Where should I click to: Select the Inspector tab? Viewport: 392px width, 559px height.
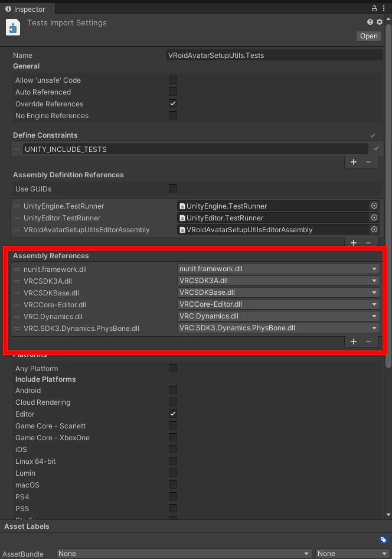[x=27, y=9]
